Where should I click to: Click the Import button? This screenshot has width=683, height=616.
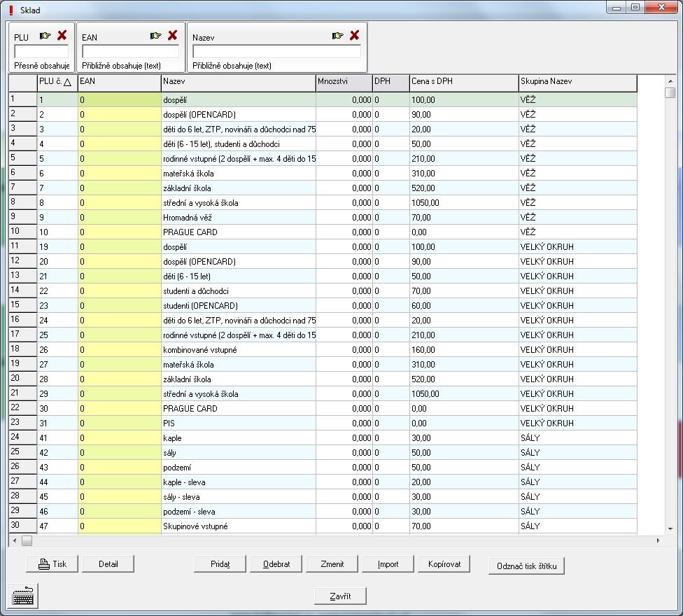tap(388, 563)
